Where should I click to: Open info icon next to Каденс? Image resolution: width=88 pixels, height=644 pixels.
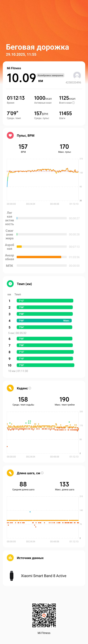point(30,388)
